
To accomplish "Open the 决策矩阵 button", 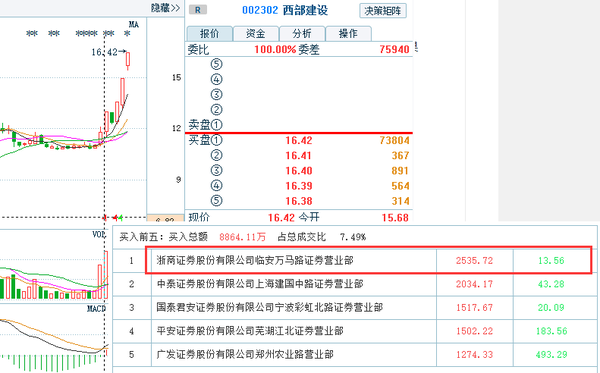I will tap(383, 11).
